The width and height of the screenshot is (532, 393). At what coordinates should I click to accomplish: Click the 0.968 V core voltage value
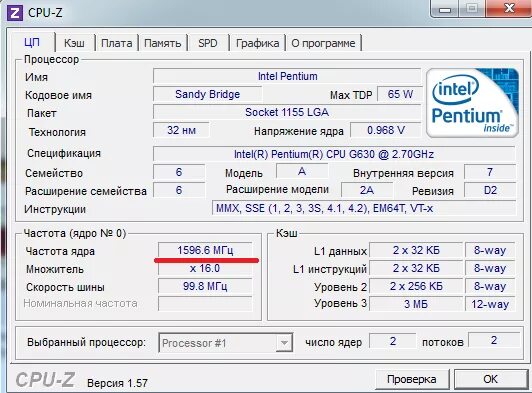[x=386, y=130]
